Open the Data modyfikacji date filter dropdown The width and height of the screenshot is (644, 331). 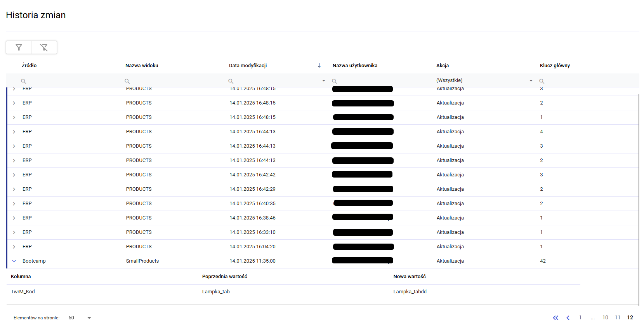[x=323, y=81]
